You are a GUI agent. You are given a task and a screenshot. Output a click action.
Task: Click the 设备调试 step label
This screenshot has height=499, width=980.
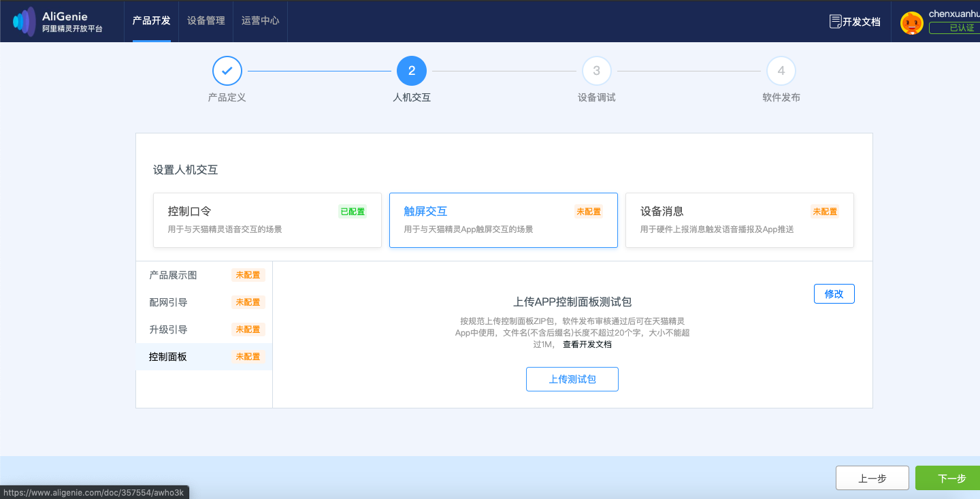tap(597, 97)
